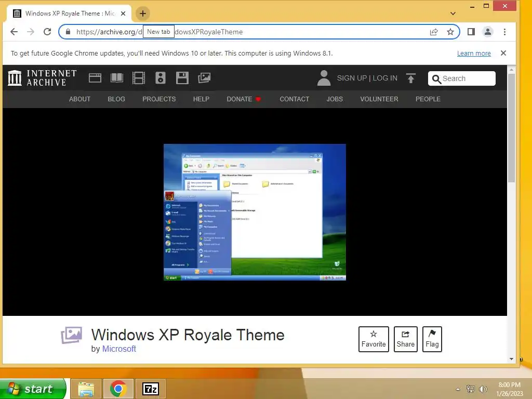Open the PROJECTS menu item
The width and height of the screenshot is (532, 399).
pyautogui.click(x=159, y=99)
